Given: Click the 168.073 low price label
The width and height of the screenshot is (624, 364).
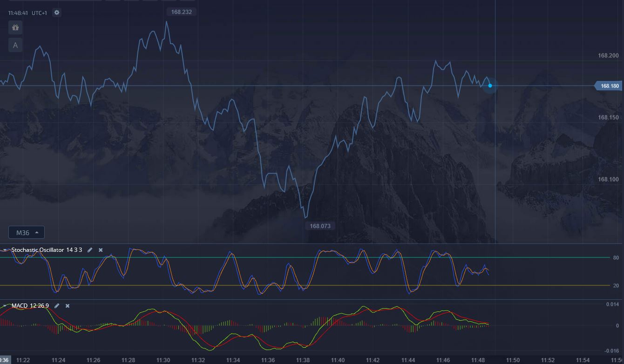Looking at the screenshot, I should pos(320,226).
